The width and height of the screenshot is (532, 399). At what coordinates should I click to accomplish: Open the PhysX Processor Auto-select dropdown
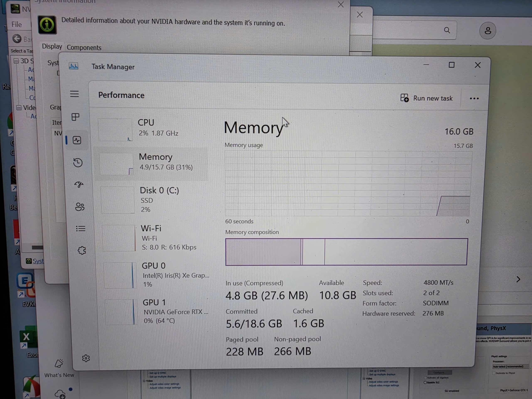pos(511,367)
